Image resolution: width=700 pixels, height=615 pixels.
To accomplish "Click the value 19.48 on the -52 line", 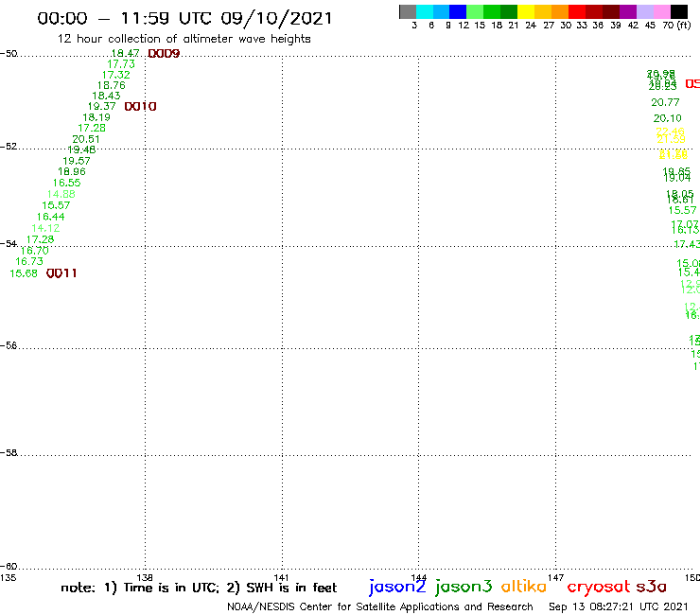I will (81, 149).
